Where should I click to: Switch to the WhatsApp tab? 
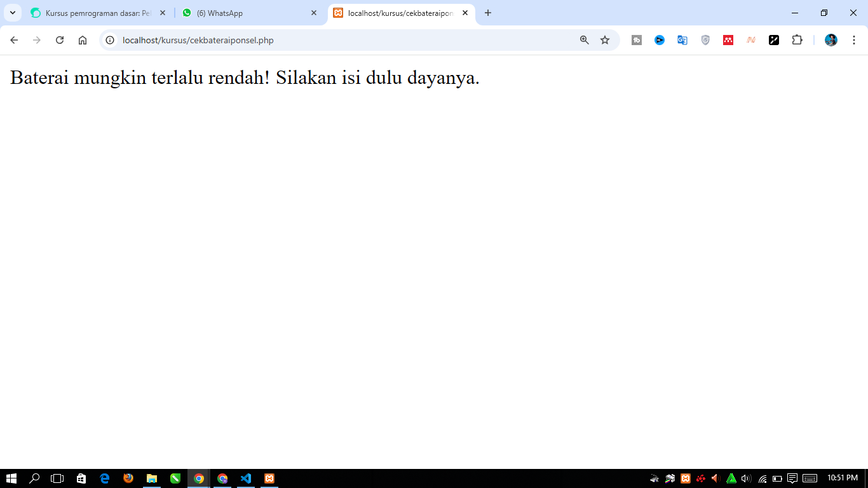pyautogui.click(x=250, y=13)
